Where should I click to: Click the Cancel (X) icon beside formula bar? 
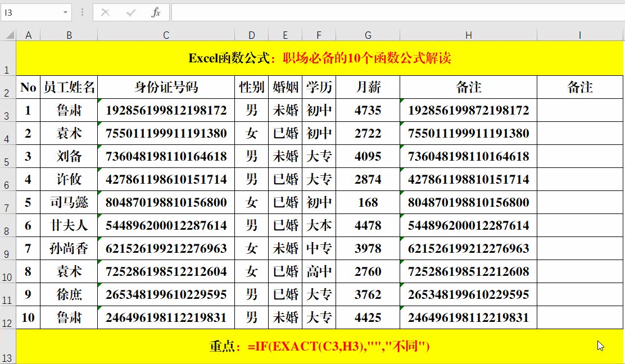coord(106,12)
